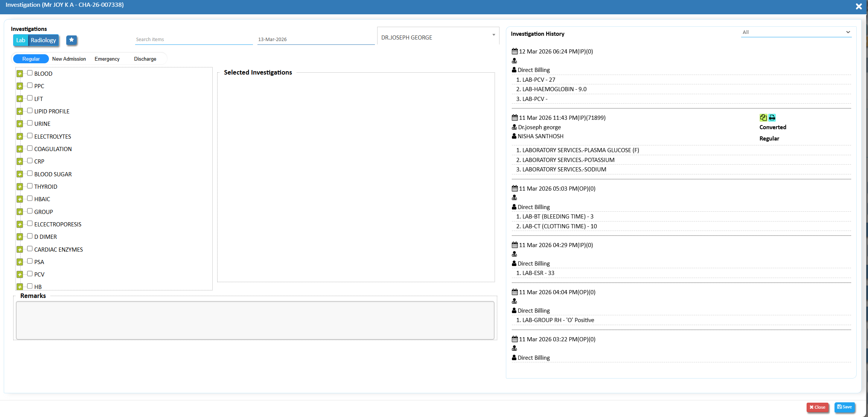
Task: Open the history filter dropdown showing All
Action: pyautogui.click(x=796, y=32)
